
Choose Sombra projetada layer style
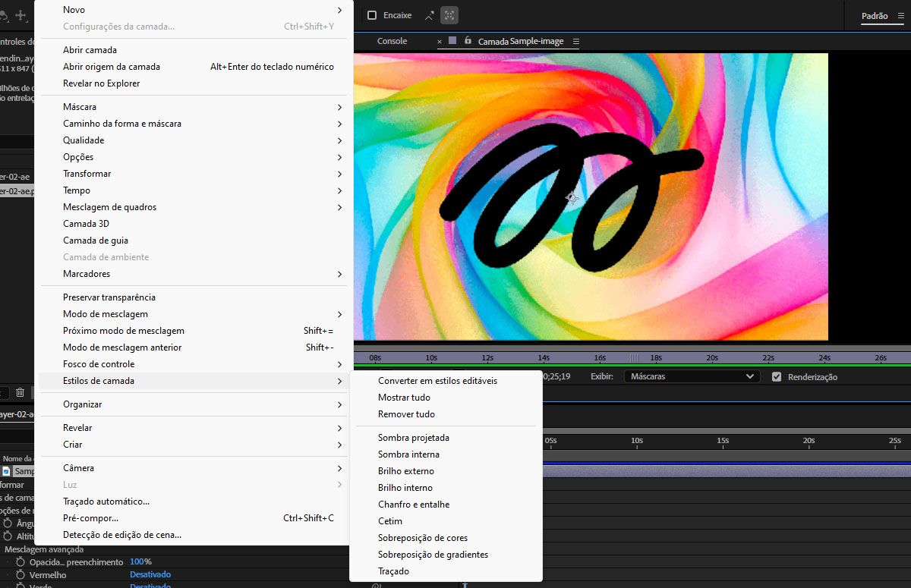414,438
